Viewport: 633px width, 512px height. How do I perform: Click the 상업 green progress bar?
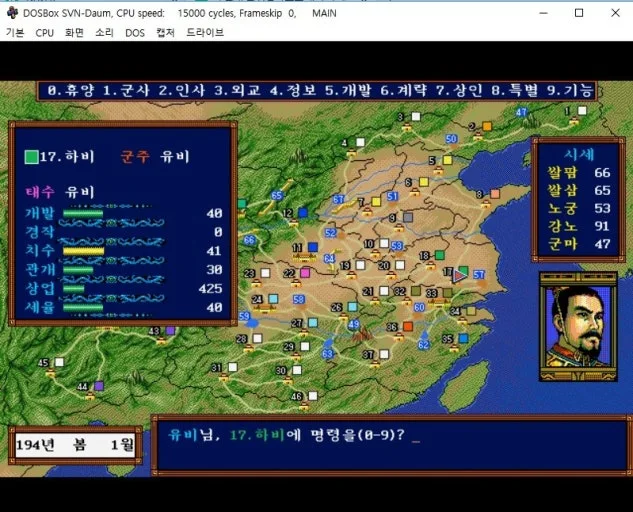coord(74,288)
